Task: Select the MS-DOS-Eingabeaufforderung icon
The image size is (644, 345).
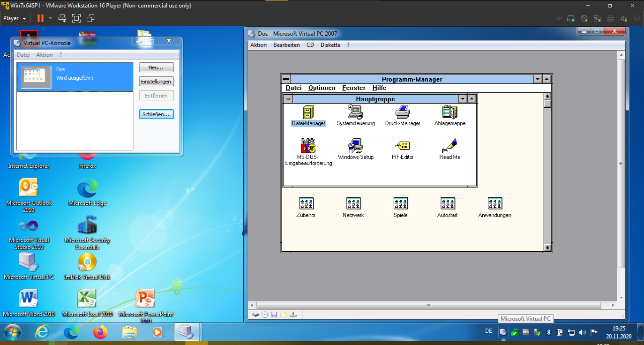Action: tap(308, 146)
